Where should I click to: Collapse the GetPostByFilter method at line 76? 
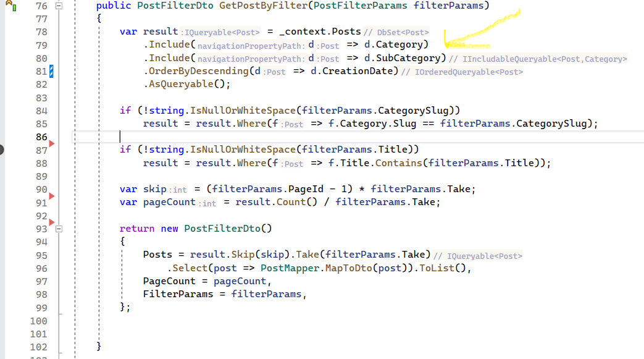59,6
